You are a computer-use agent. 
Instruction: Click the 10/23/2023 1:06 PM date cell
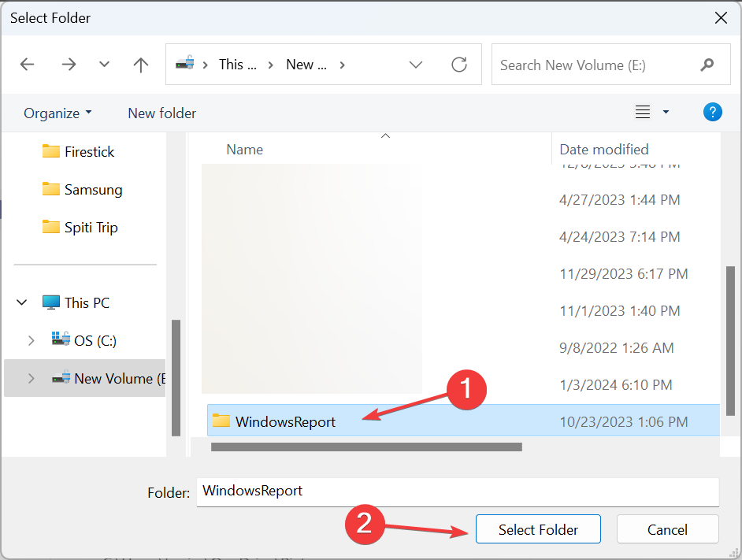click(x=624, y=422)
